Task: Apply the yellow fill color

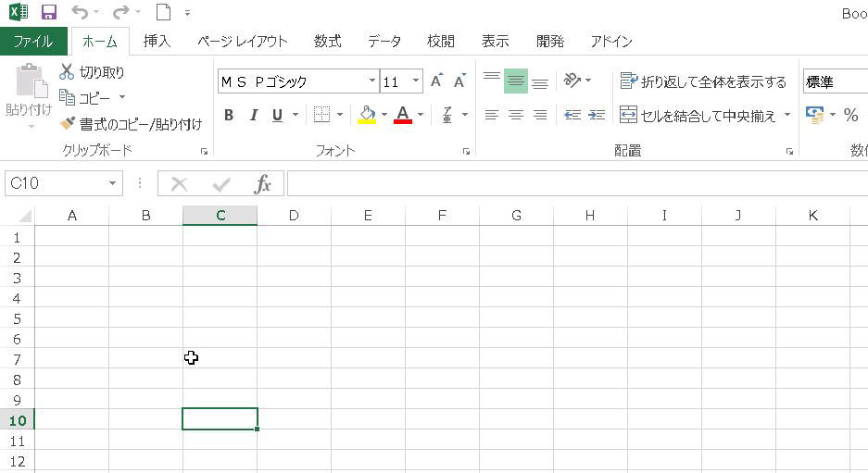Action: pos(366,115)
